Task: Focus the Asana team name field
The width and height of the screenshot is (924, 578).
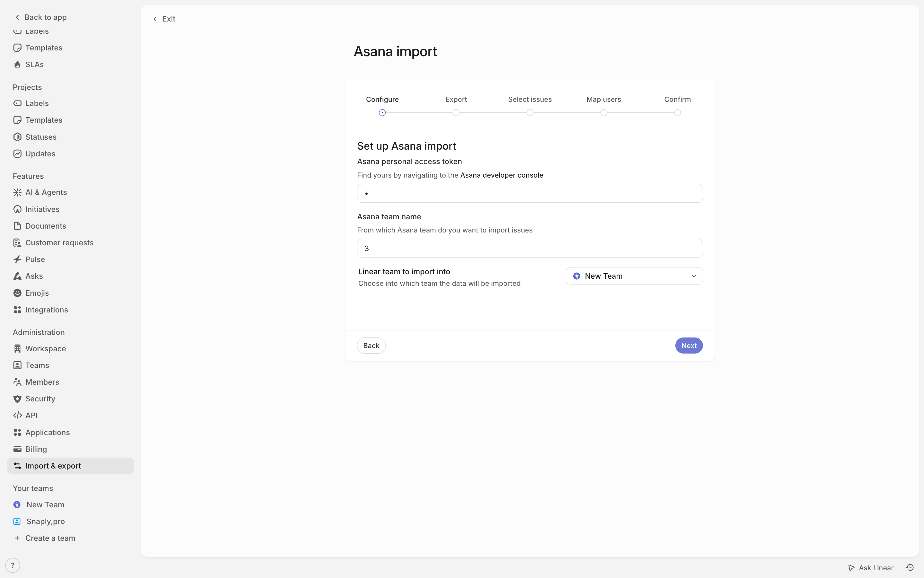Action: [530, 249]
